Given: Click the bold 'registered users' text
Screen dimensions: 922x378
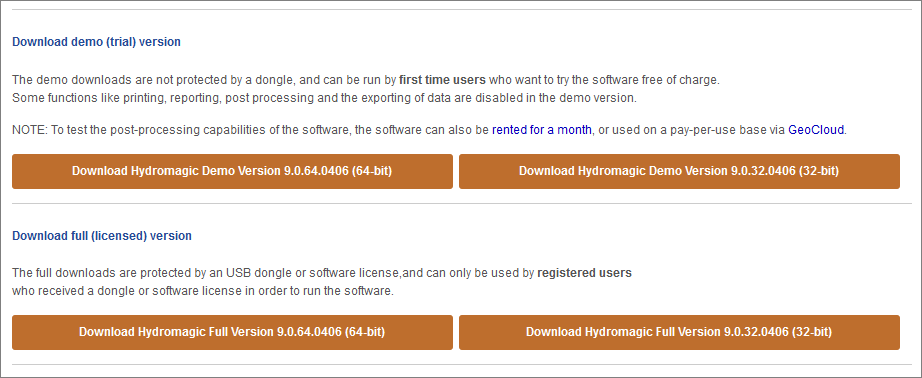Looking at the screenshot, I should 584,273.
